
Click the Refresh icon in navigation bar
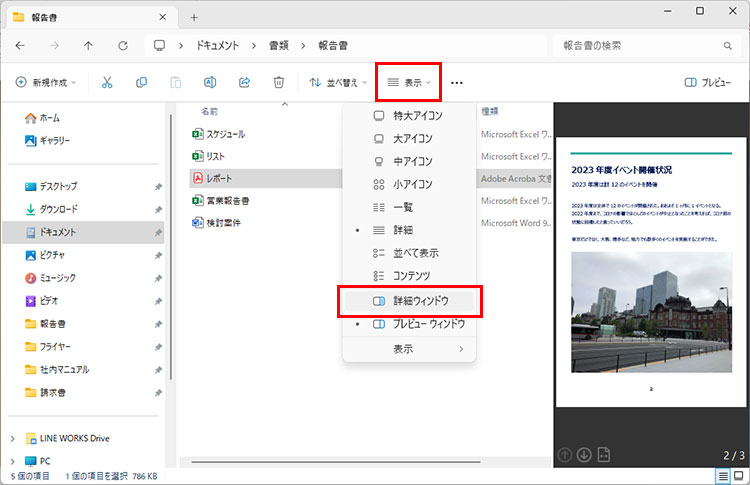(122, 46)
